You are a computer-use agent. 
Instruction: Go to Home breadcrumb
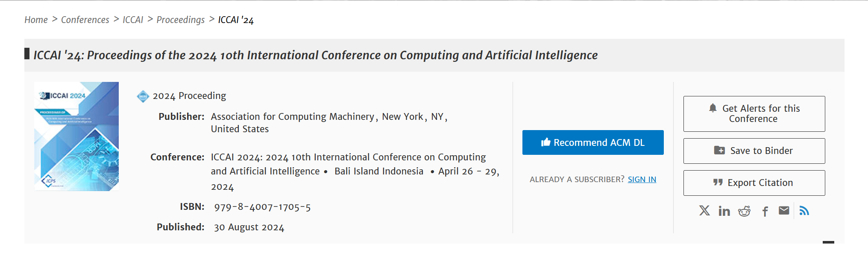(36, 20)
